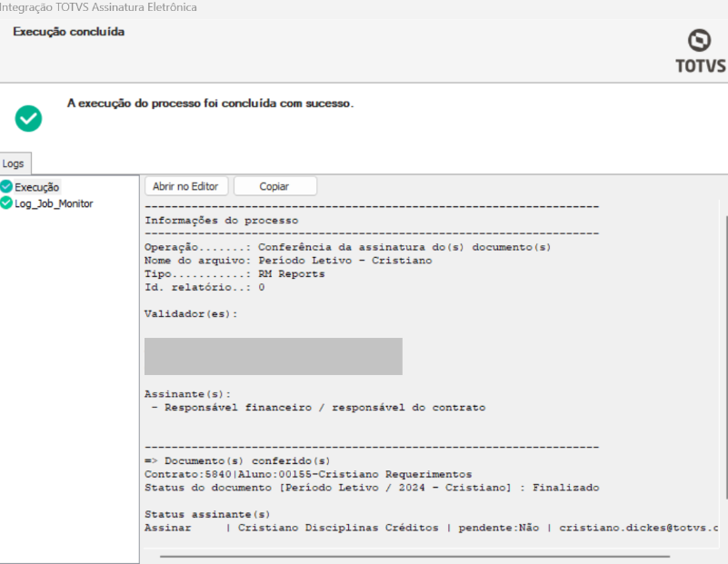The image size is (728, 564).
Task: Click the 'Status do documento ... Finalizado' line
Action: point(372,488)
